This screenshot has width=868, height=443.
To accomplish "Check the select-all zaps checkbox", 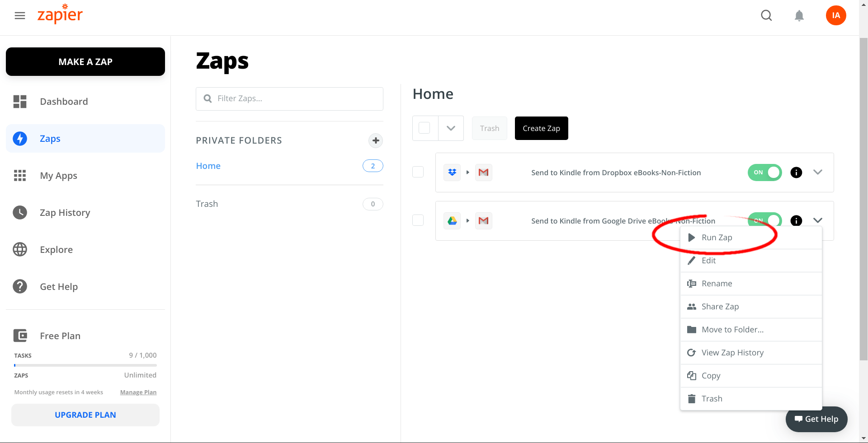I will coord(425,128).
